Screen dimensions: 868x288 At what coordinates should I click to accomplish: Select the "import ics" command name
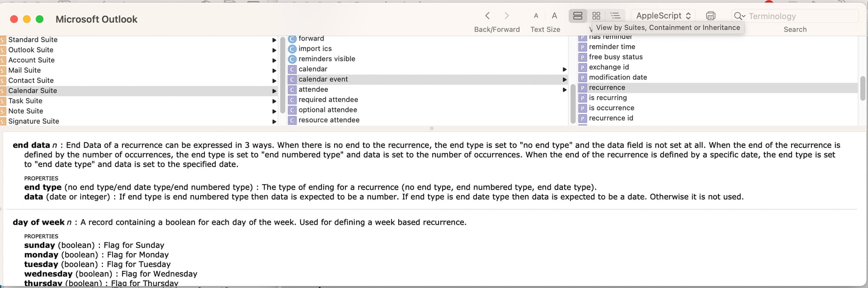(315, 49)
